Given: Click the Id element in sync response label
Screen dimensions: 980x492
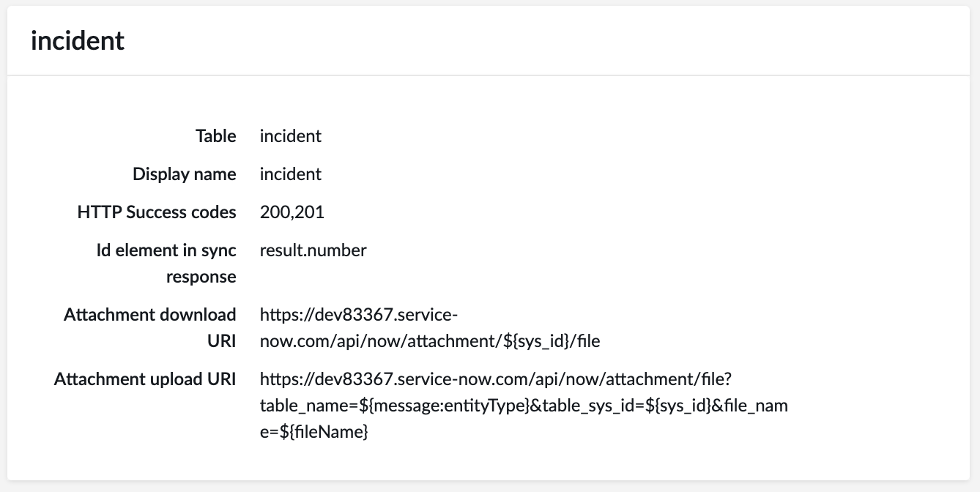Looking at the screenshot, I should click(167, 264).
